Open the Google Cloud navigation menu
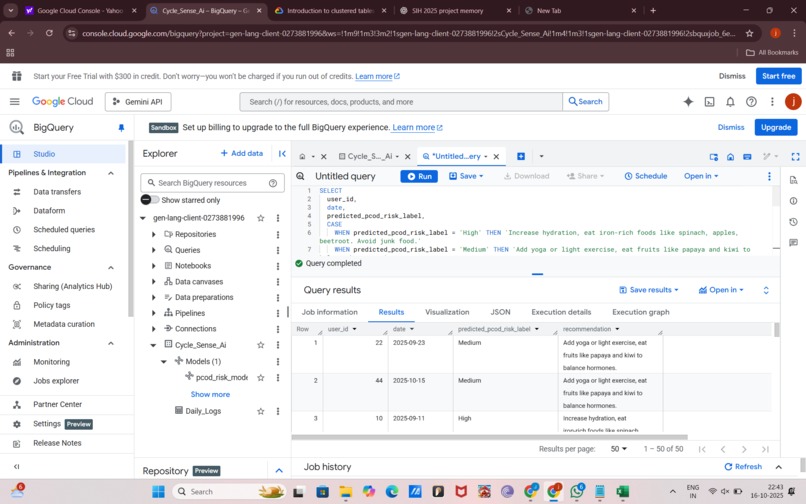 pos(14,102)
